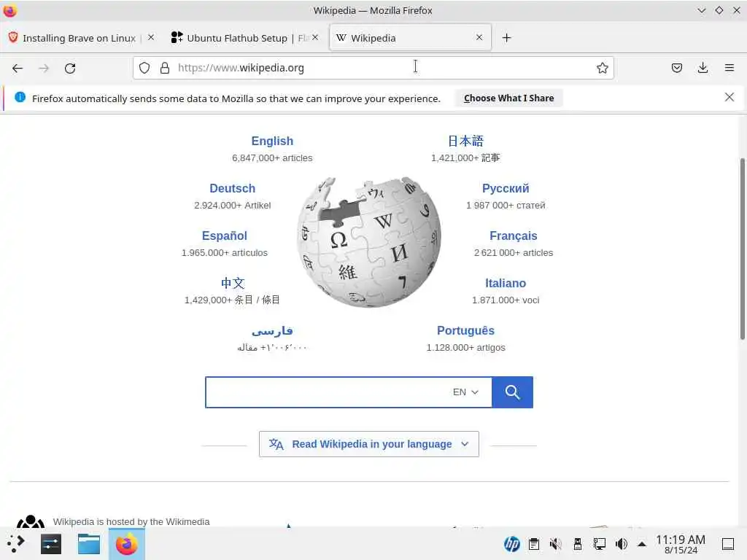Open the English Wikipedia link

pyautogui.click(x=272, y=141)
